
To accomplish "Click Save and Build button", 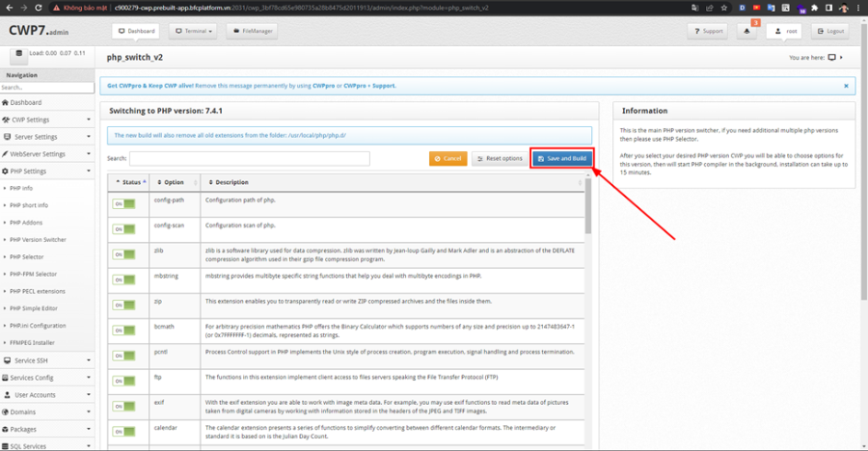I will [562, 158].
